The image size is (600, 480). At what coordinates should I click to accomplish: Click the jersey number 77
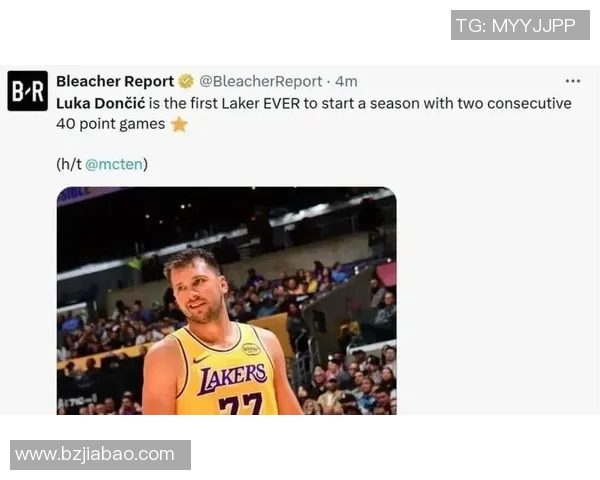click(241, 404)
